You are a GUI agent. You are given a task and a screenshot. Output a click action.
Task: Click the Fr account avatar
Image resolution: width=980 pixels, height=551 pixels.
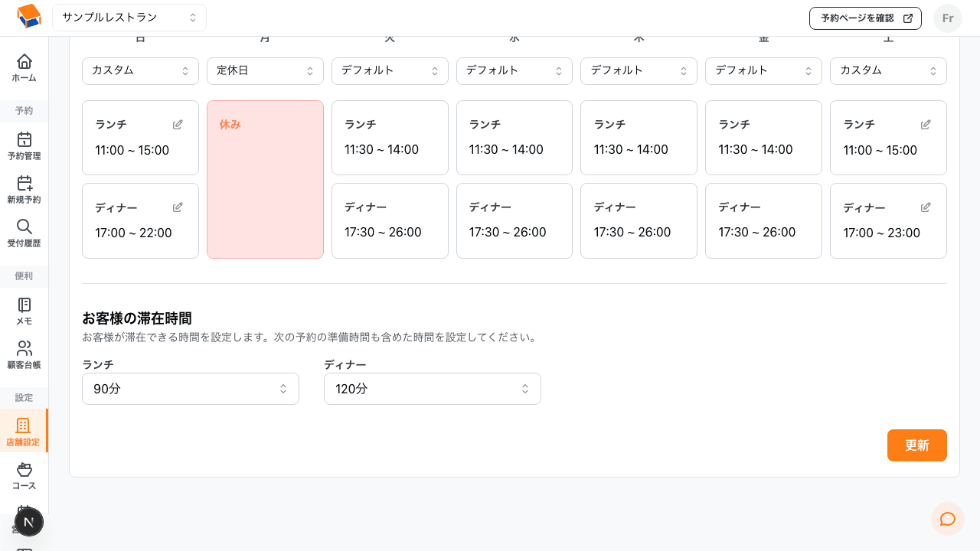[948, 18]
